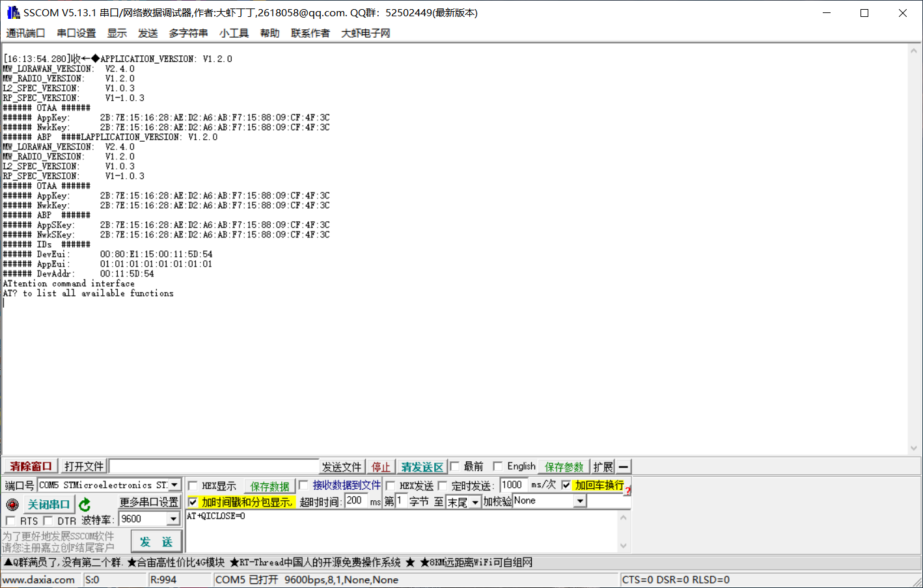Uncheck the 加回车换行 checkbox

coord(566,485)
